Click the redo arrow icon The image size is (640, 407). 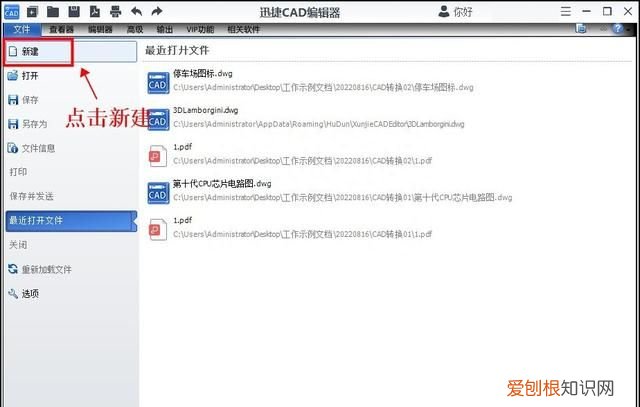(157, 11)
